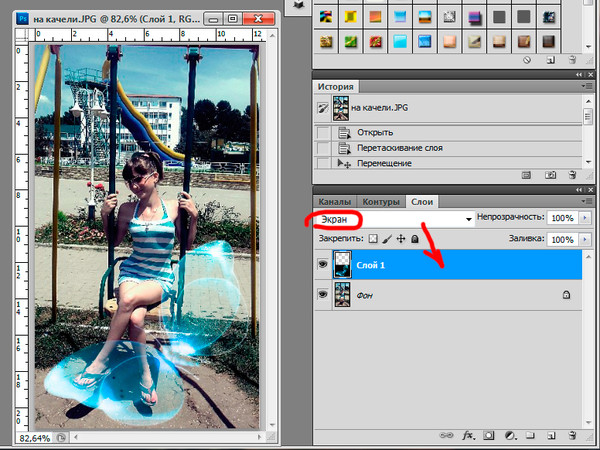Toggle lock position for the layer
600x450 pixels.
point(401,239)
